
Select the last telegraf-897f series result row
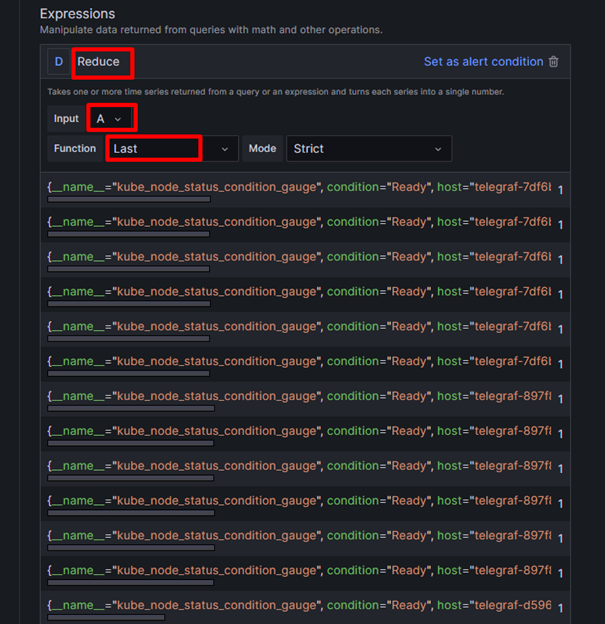[299, 570]
